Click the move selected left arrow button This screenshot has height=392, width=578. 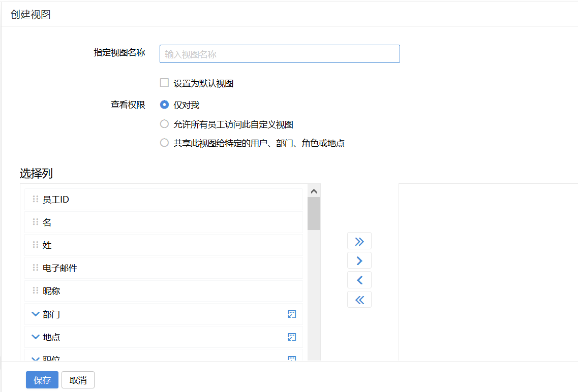point(359,280)
